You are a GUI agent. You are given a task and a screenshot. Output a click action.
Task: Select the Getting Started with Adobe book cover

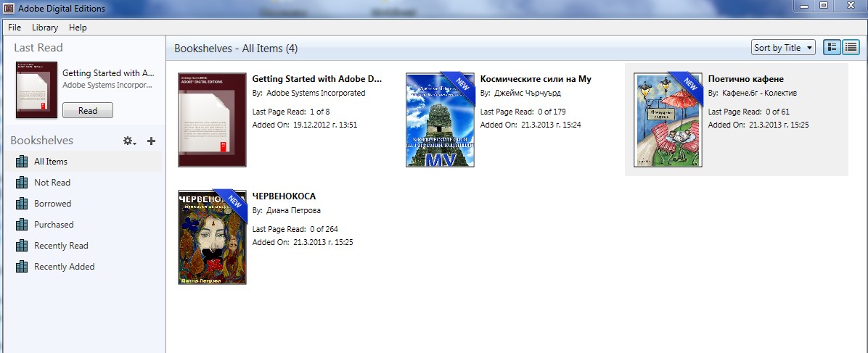tap(213, 120)
